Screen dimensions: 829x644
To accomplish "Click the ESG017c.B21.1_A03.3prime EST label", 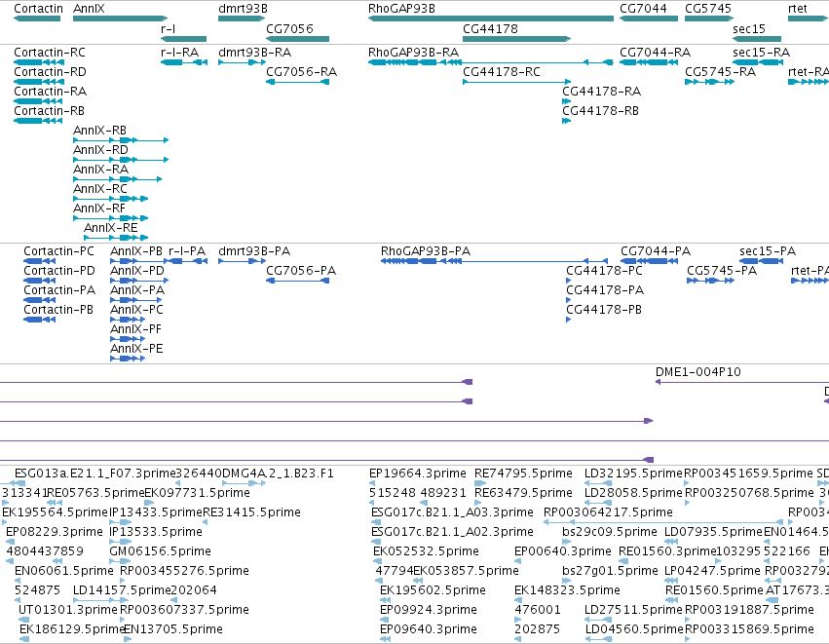I will pyautogui.click(x=451, y=512).
